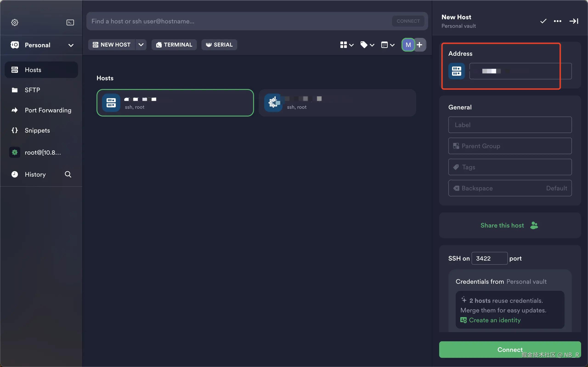The image size is (588, 367).
Task: Open the grid view layout dropdown
Action: point(347,45)
